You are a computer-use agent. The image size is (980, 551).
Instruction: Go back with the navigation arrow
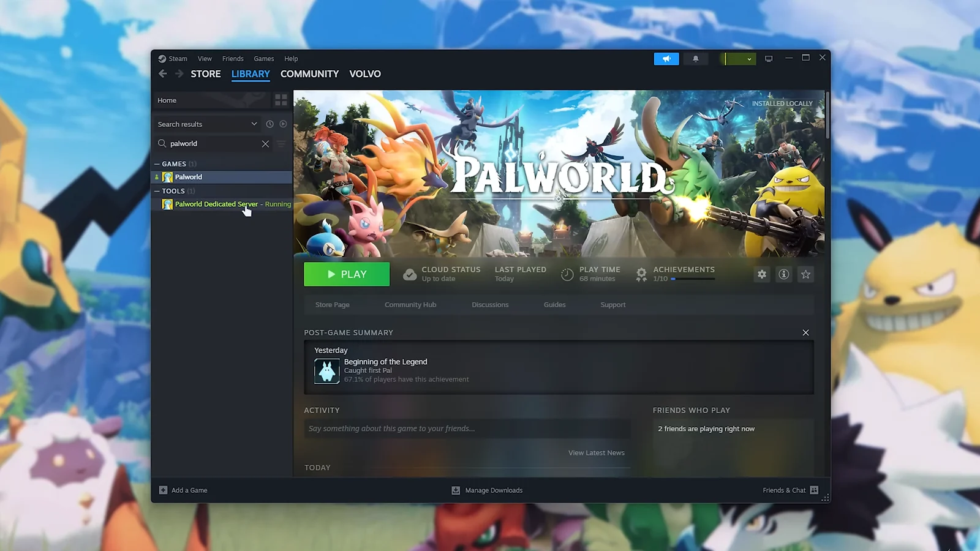tap(163, 74)
